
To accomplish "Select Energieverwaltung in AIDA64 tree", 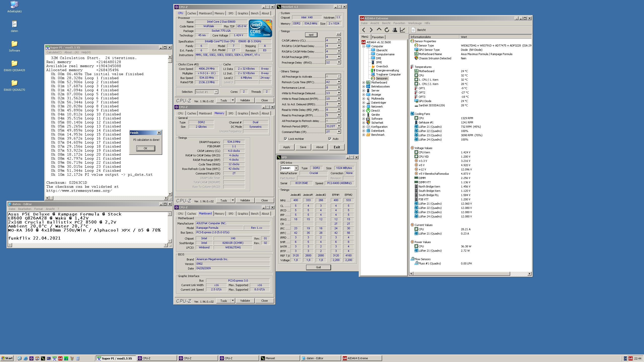I will 387,70.
